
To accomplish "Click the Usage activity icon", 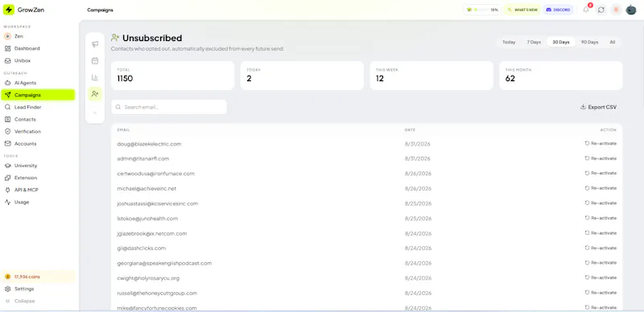I will click(7, 202).
